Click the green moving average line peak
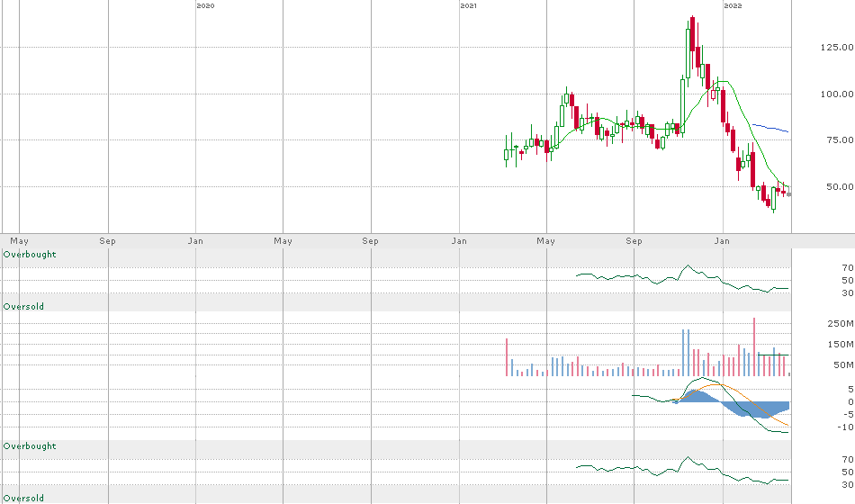This screenshot has height=504, width=855. point(721,81)
